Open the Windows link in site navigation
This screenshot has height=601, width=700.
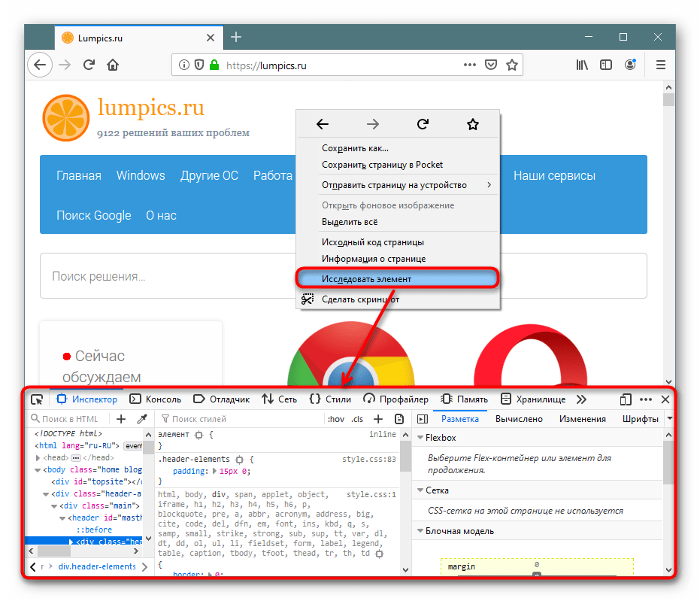141,175
